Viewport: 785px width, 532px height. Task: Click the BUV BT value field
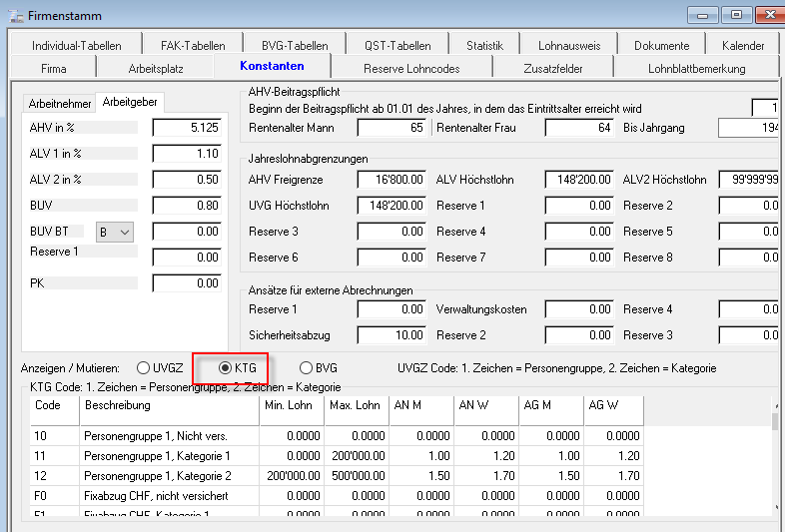point(187,232)
